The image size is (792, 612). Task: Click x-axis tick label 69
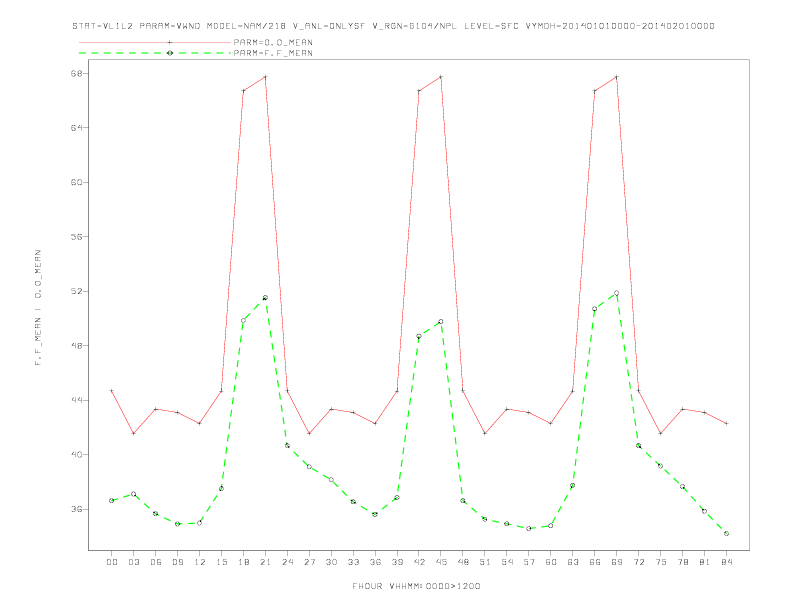617,562
